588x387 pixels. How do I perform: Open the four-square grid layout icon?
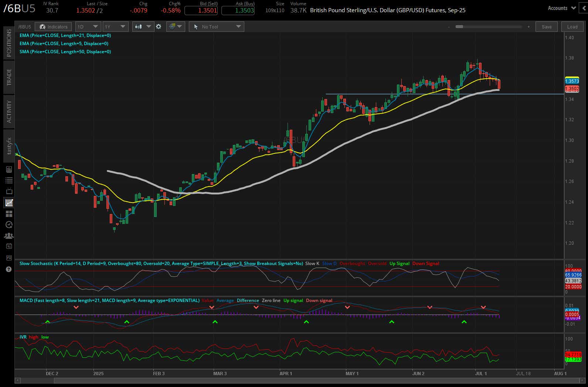pos(9,214)
